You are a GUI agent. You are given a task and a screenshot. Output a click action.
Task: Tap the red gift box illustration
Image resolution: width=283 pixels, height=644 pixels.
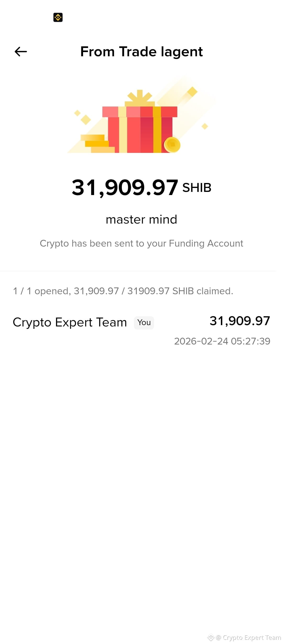point(140,129)
